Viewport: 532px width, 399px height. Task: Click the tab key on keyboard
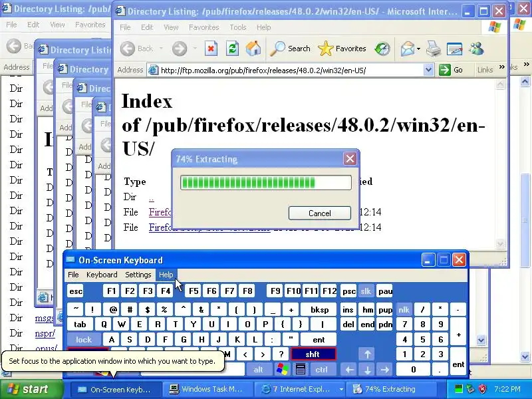(x=80, y=325)
